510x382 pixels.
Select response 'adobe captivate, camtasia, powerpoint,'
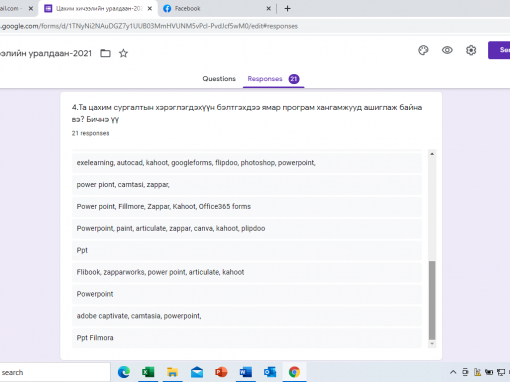pos(247,316)
